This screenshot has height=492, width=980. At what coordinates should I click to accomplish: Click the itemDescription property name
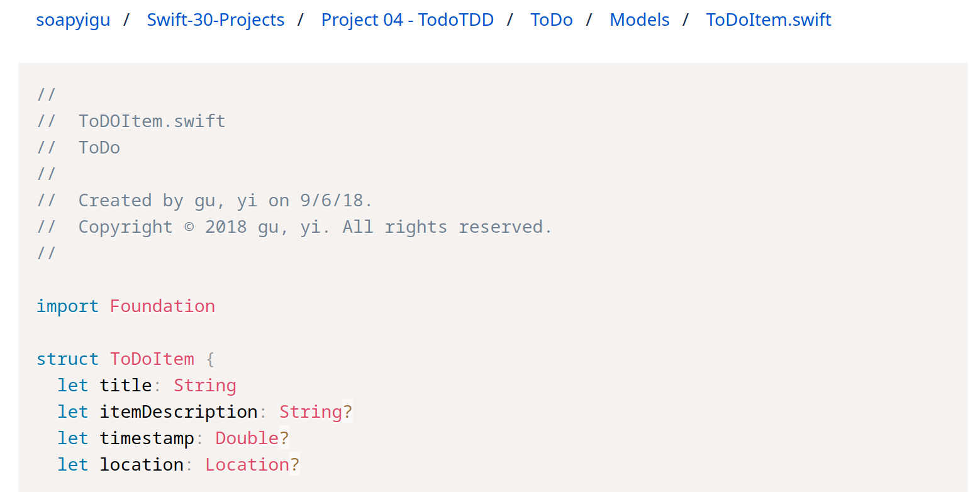[x=178, y=412]
